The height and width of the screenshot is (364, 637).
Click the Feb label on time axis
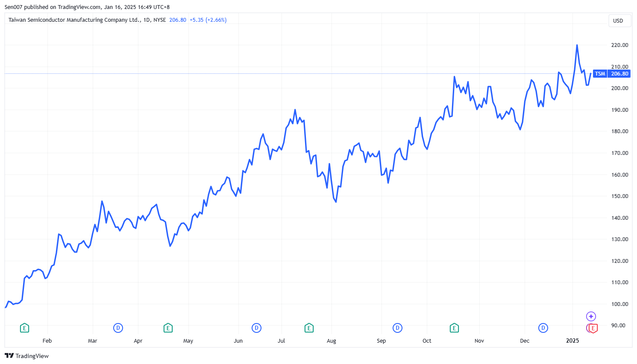(x=47, y=341)
